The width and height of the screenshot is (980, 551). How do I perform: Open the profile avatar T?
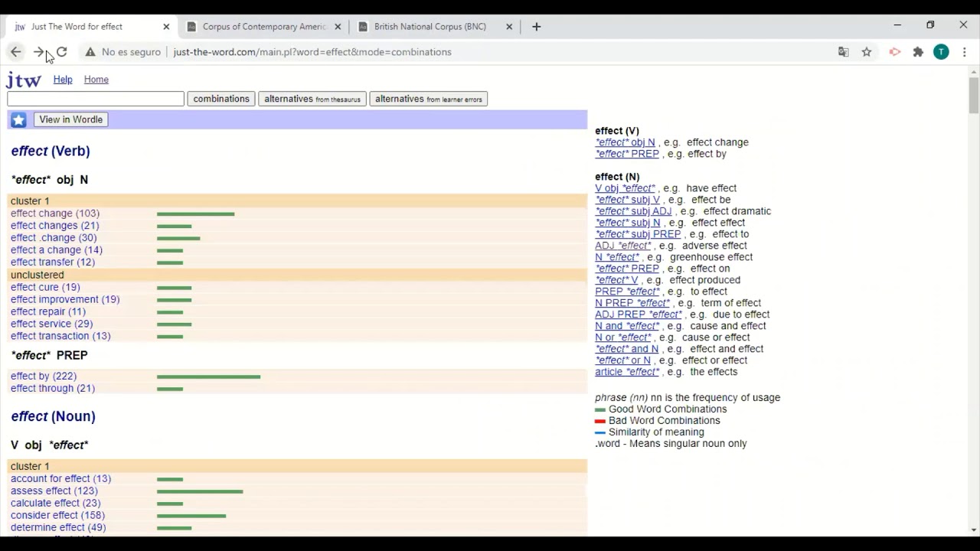(942, 52)
